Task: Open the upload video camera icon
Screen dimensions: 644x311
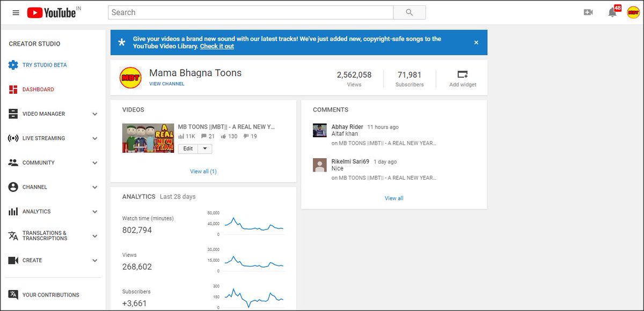Action: pyautogui.click(x=588, y=12)
